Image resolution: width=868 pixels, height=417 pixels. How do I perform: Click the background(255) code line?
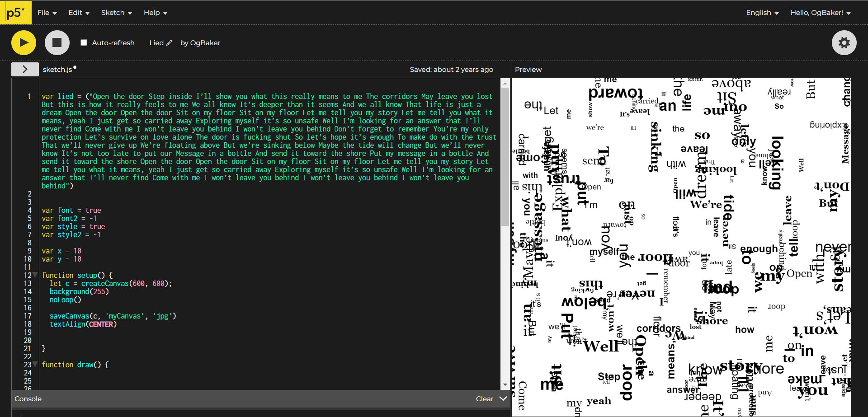coord(79,291)
